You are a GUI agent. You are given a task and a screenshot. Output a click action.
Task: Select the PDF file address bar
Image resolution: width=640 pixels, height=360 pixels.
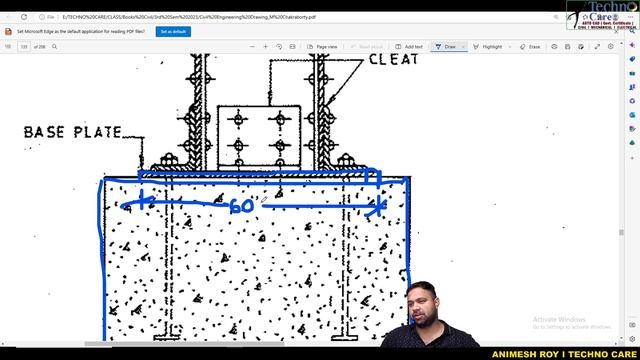point(189,17)
